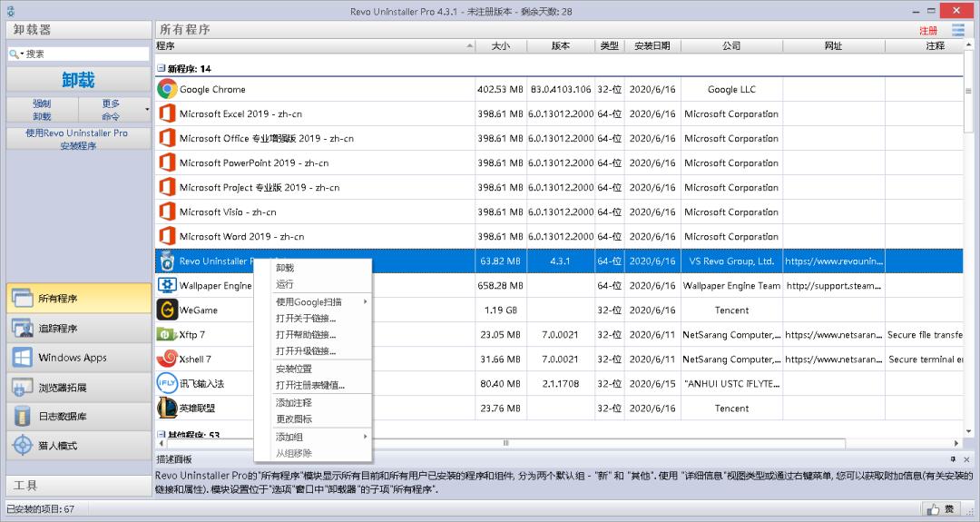980x522 pixels.
Task: Click the Revo Uninstaller row icon
Action: 167,261
